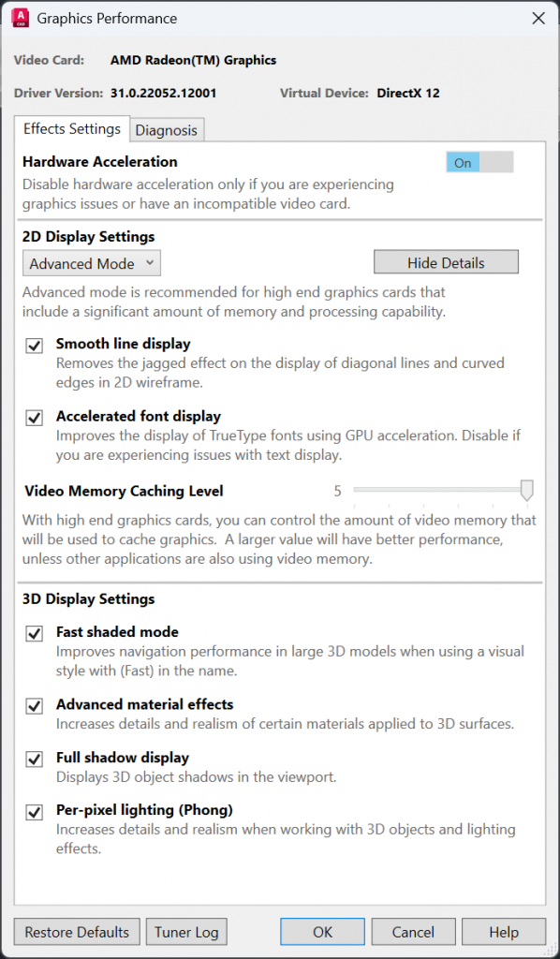Close the Graphics Performance dialog
Viewport: 560px width, 959px height.
[538, 19]
